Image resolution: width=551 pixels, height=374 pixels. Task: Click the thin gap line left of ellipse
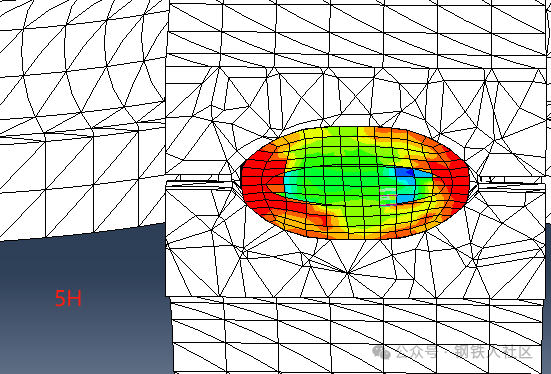click(x=200, y=184)
